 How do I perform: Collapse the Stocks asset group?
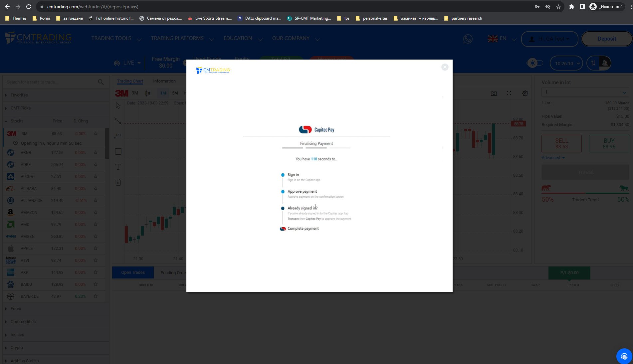click(17, 121)
